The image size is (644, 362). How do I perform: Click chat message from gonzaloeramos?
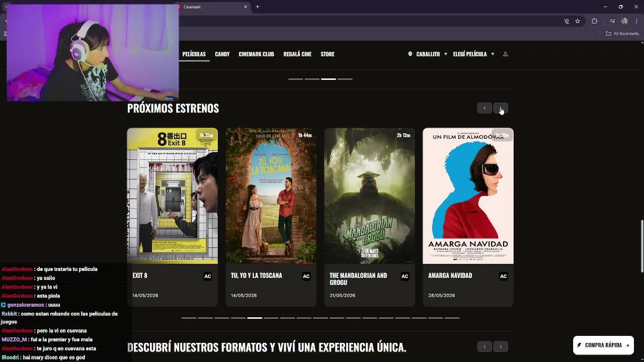pyautogui.click(x=30, y=305)
